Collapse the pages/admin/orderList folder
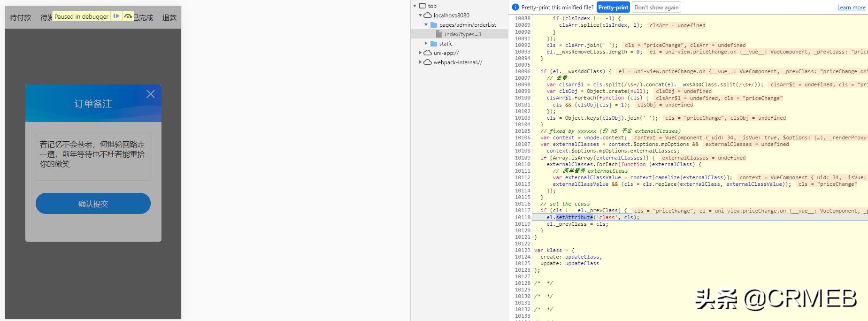Screen dimensions: 868x321 [x=426, y=25]
